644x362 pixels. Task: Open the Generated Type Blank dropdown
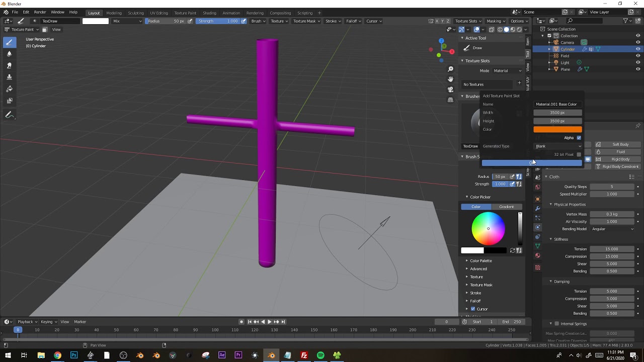[557, 146]
